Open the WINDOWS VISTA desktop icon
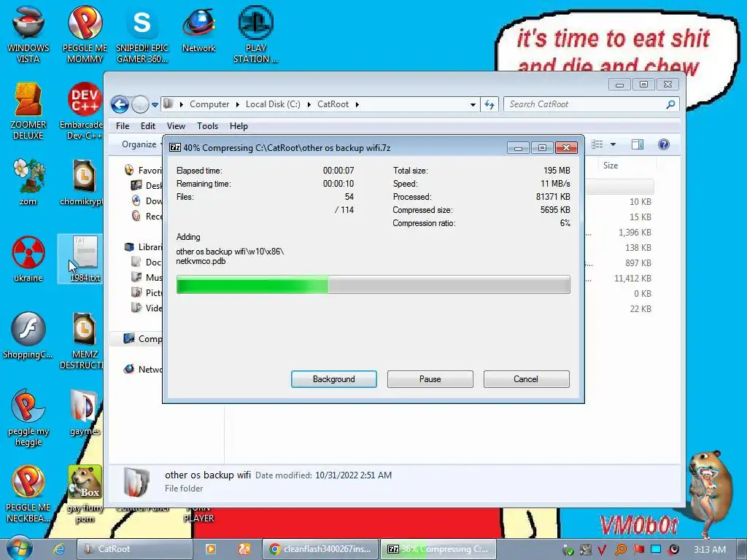The image size is (747, 560). tap(28, 34)
